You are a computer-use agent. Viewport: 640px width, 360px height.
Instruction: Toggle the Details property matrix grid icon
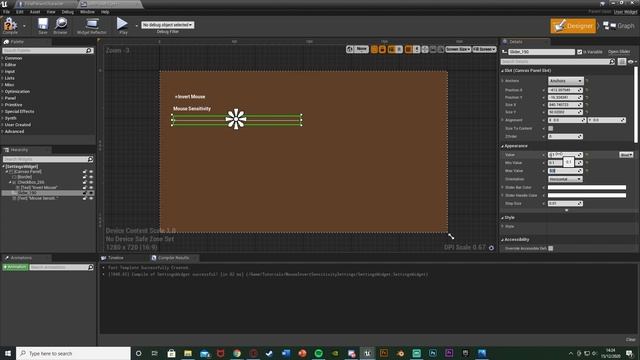pos(622,62)
